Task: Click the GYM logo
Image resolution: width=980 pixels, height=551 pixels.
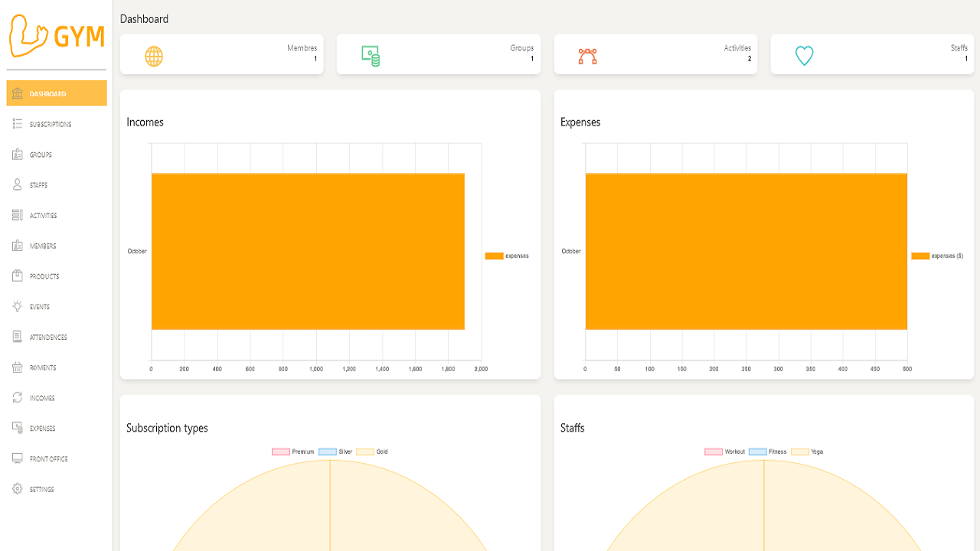Action: (x=56, y=35)
